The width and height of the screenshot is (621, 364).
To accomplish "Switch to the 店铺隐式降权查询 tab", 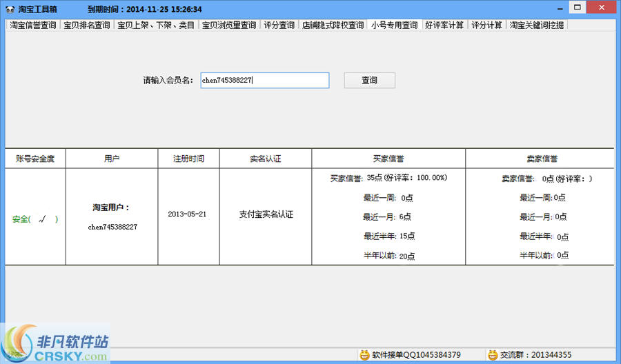I will click(333, 26).
